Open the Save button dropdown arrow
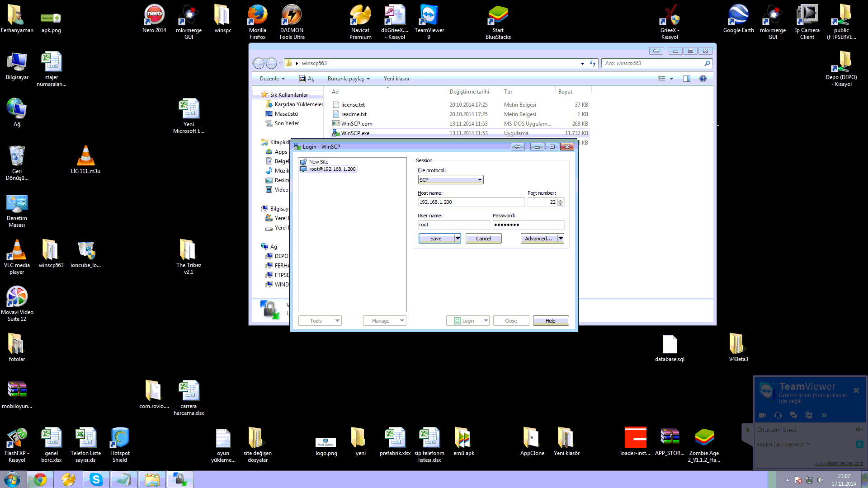 click(458, 239)
